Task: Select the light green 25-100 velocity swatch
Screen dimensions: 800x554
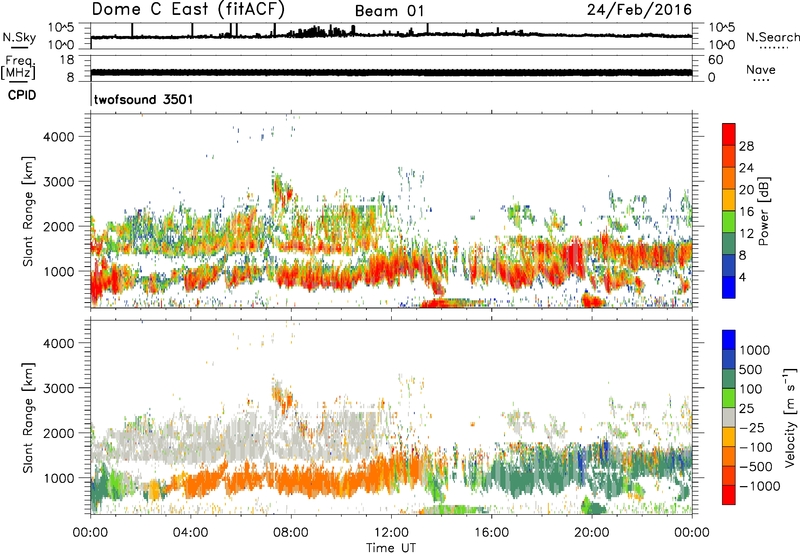Action: (x=729, y=398)
